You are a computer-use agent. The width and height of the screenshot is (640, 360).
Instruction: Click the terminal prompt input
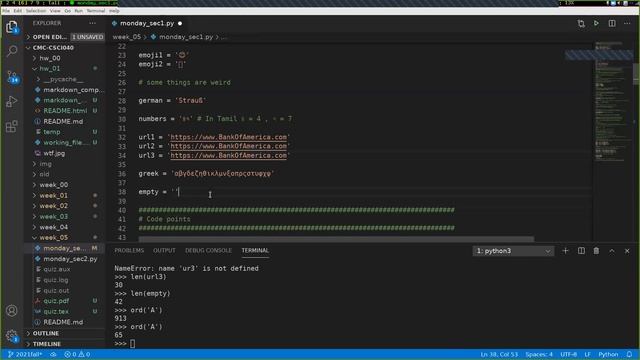pyautogui.click(x=132, y=344)
